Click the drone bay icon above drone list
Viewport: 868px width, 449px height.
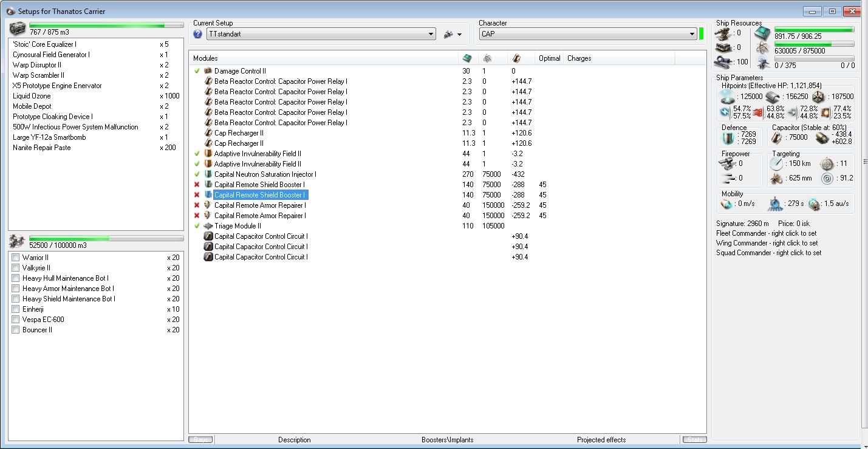pos(17,241)
